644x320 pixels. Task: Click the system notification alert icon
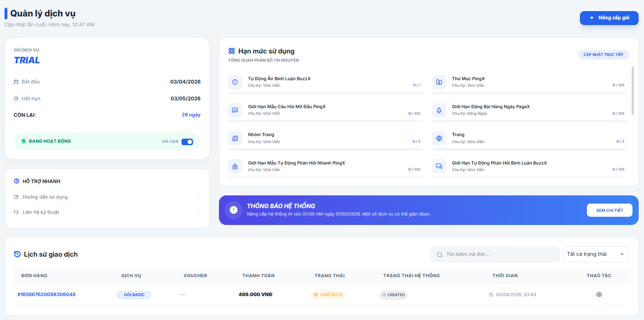point(234,210)
